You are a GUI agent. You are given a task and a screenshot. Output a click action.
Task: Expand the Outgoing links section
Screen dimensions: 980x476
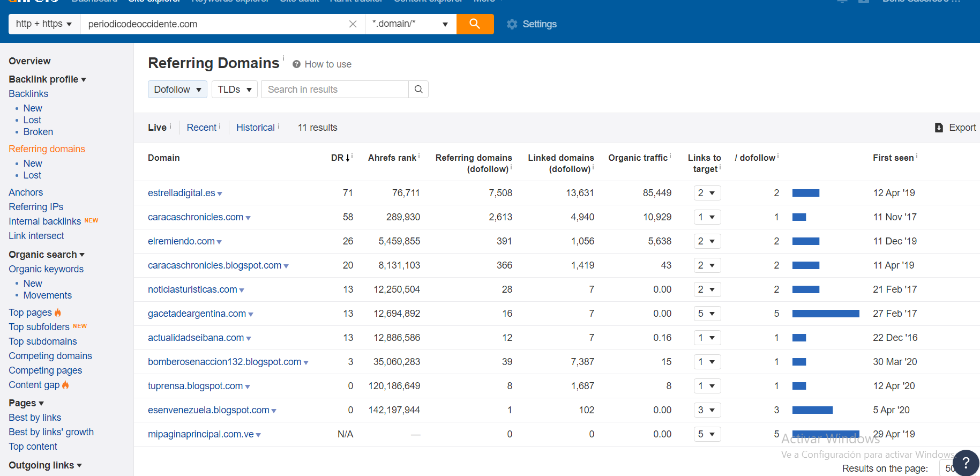[x=45, y=465]
